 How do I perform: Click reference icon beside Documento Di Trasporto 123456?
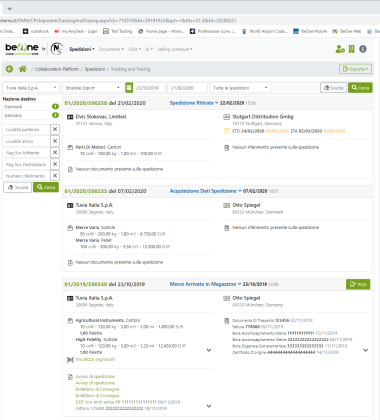(x=227, y=321)
